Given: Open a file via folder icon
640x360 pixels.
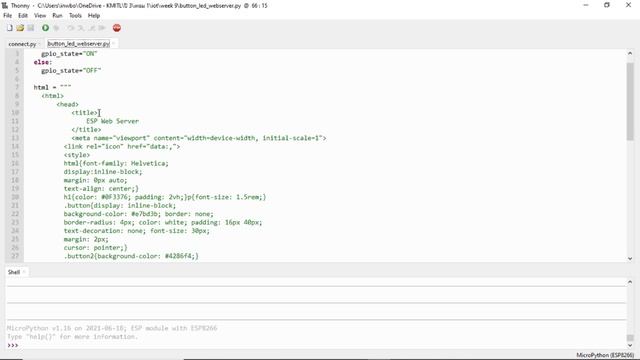Looking at the screenshot, I should [x=20, y=28].
